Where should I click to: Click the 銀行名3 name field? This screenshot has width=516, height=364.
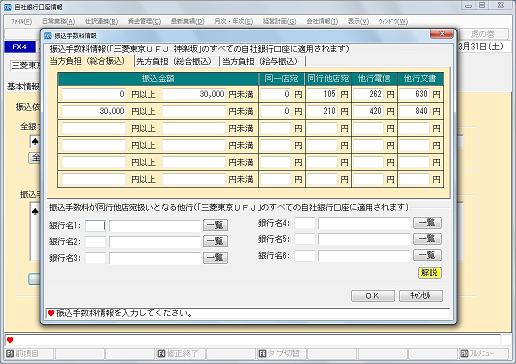[155, 258]
